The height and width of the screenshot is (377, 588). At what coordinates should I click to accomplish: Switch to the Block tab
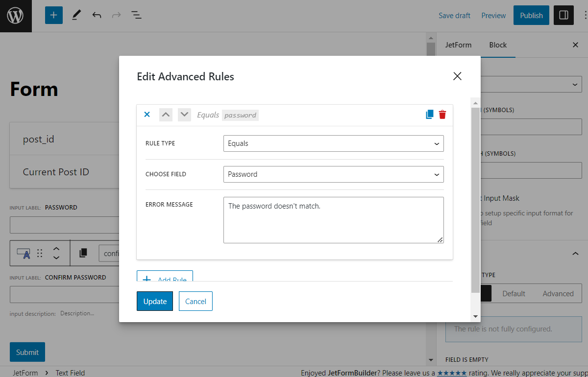click(x=498, y=45)
